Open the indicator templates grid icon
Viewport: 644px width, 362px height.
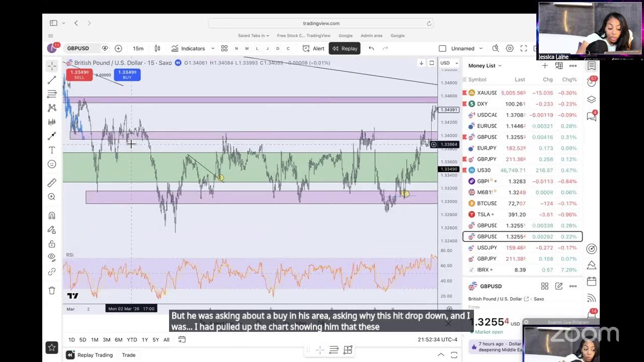224,48
